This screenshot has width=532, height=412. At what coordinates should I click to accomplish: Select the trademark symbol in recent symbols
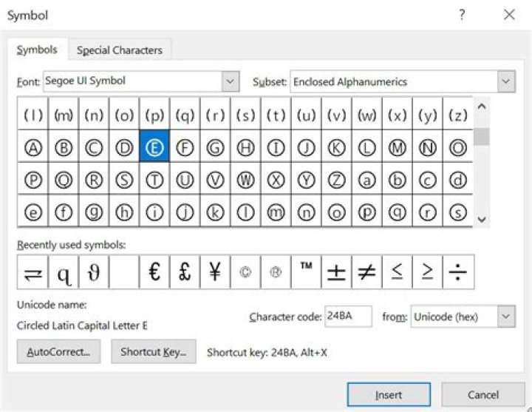click(306, 273)
